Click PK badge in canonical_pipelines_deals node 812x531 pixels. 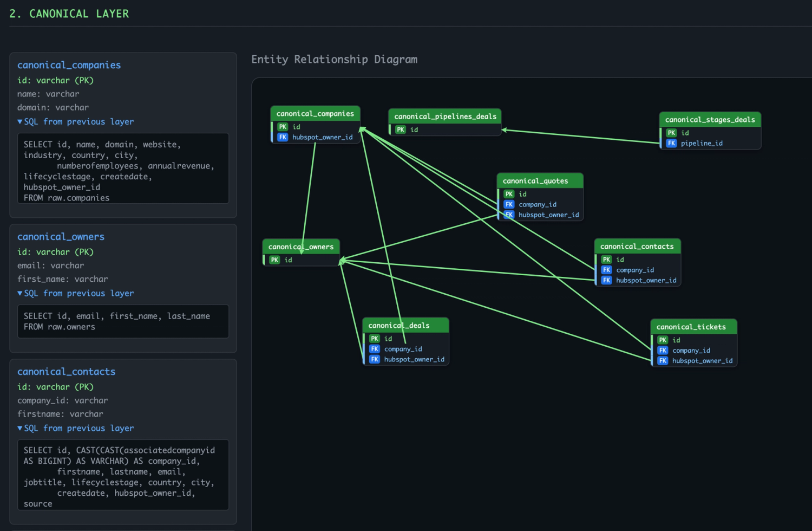point(401,129)
